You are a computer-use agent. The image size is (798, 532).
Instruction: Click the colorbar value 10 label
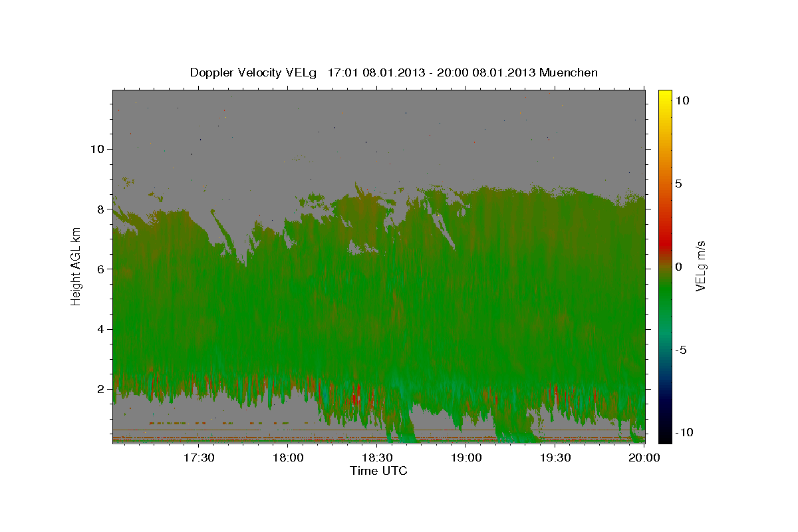[x=682, y=100]
